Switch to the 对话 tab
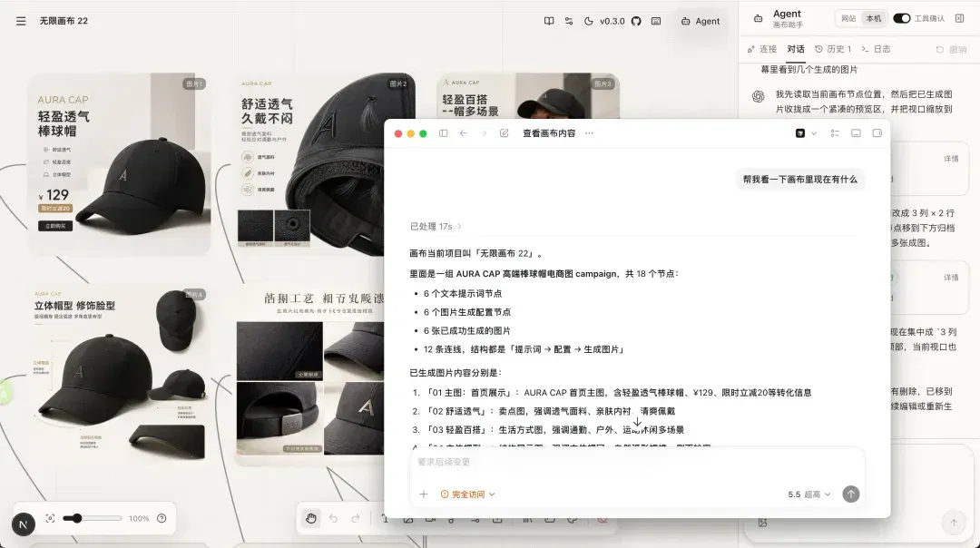 coord(796,49)
